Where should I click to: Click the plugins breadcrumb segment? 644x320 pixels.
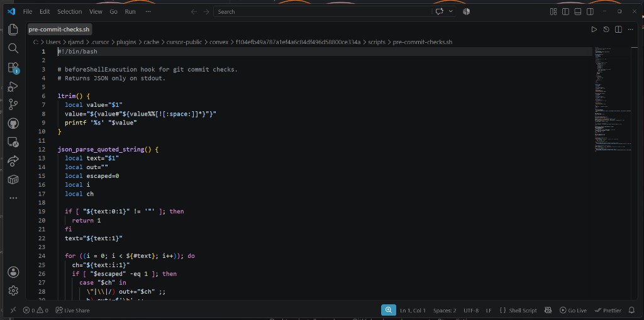click(126, 42)
